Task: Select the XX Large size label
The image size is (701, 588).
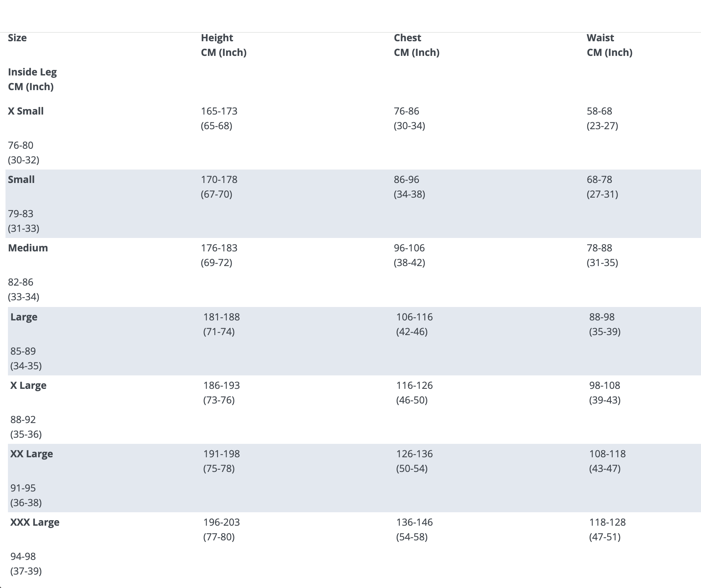Action: [31, 454]
